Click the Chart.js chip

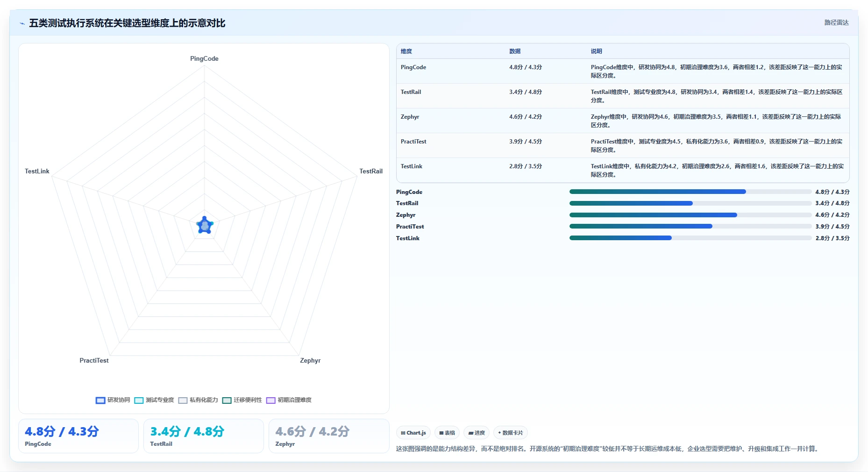[413, 433]
